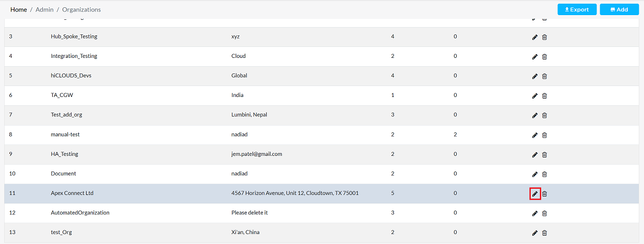Edit the Document organization row

click(534, 174)
